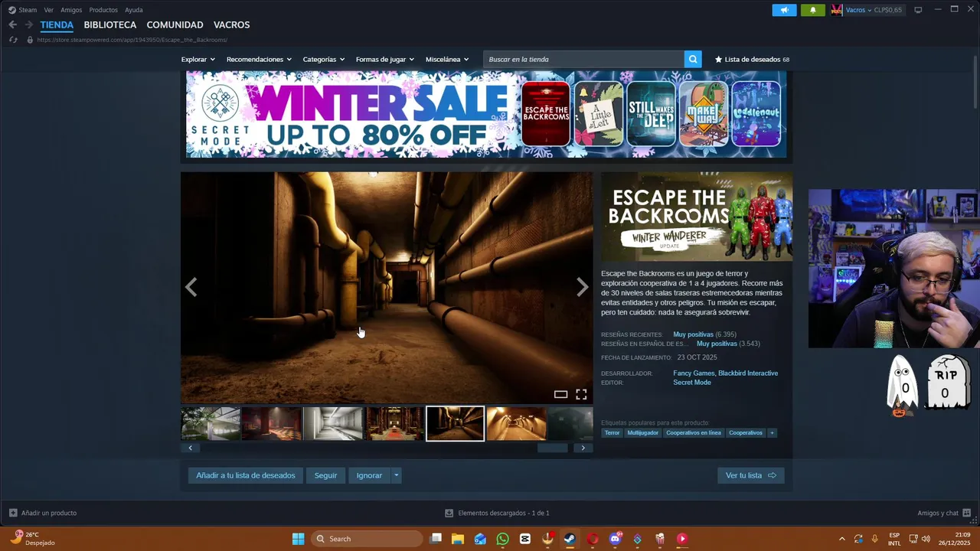Open the VACROS profile tab
This screenshot has height=551, width=980.
232,24
